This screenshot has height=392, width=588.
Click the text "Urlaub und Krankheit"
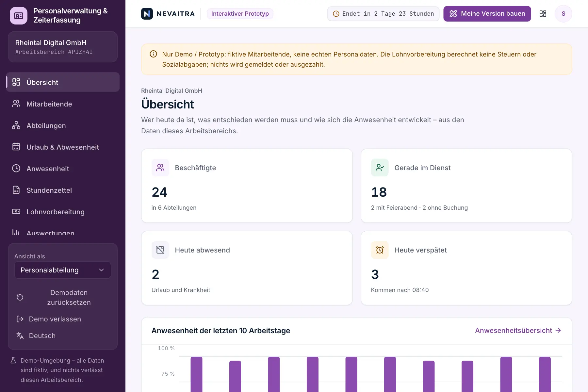[181, 290]
